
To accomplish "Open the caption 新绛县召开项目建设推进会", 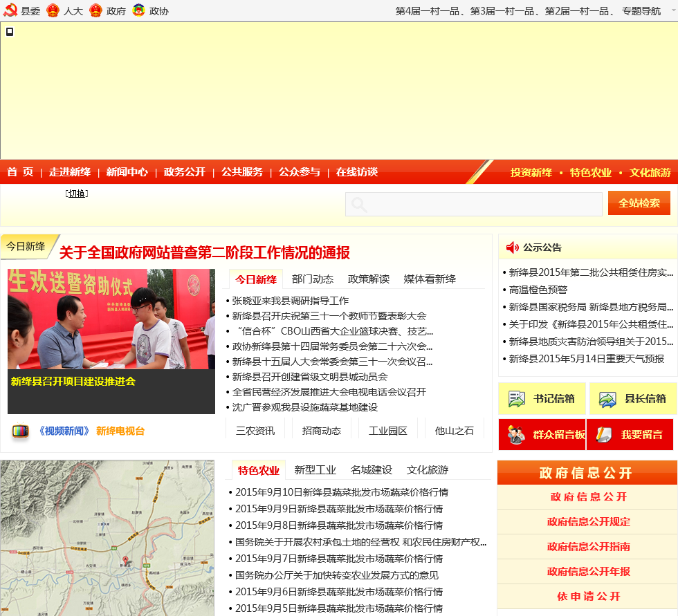I will (73, 382).
